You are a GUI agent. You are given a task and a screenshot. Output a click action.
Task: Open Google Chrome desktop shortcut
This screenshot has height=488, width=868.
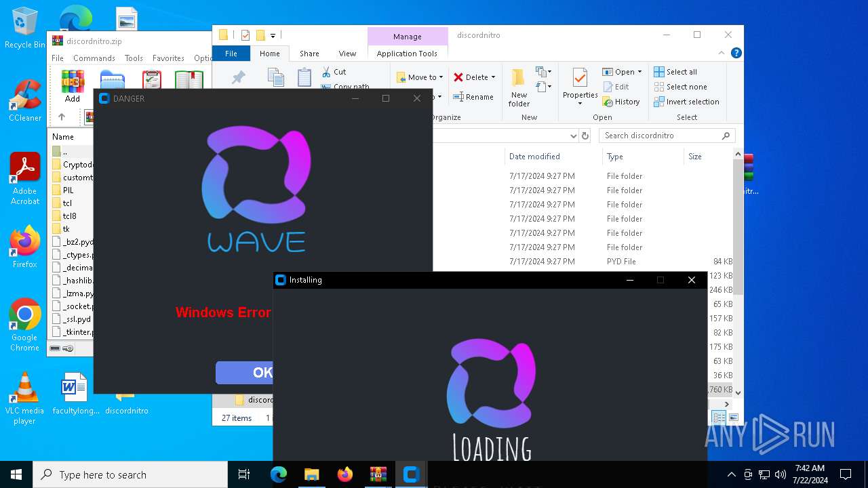[24, 325]
